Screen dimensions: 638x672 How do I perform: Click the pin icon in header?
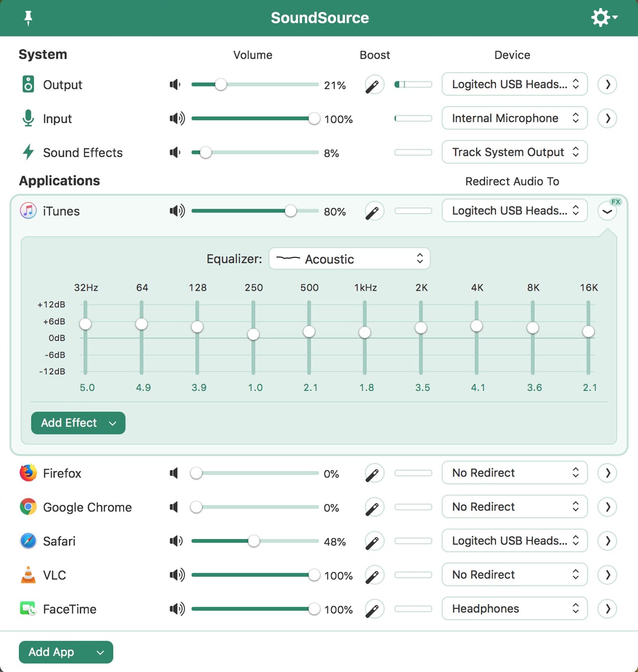pos(28,18)
